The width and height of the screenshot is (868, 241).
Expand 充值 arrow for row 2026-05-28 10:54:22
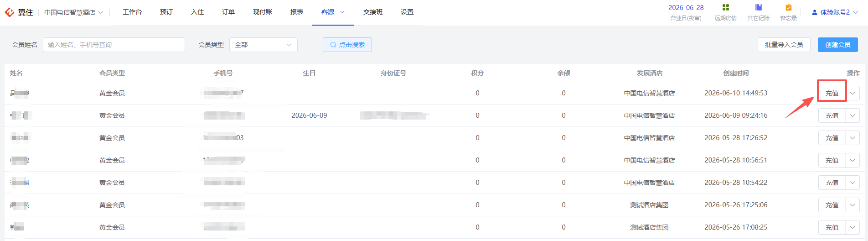pos(852,183)
